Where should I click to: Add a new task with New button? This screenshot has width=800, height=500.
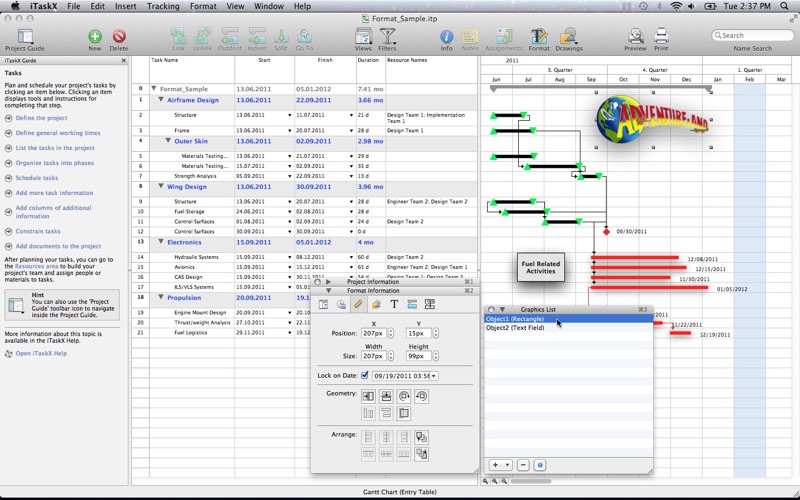pyautogui.click(x=95, y=36)
